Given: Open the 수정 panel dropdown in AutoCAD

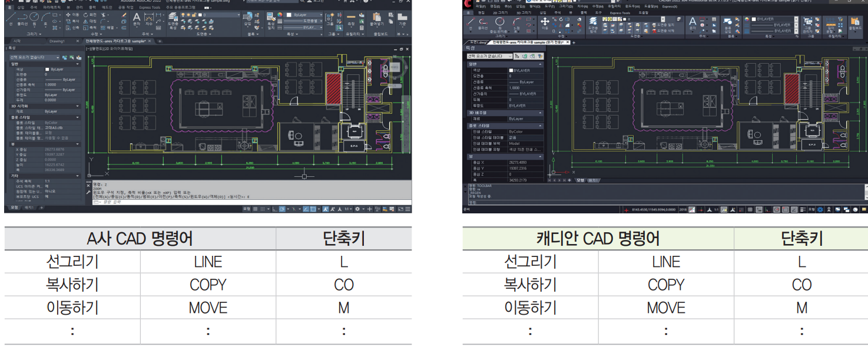Looking at the screenshot, I should point(97,34).
